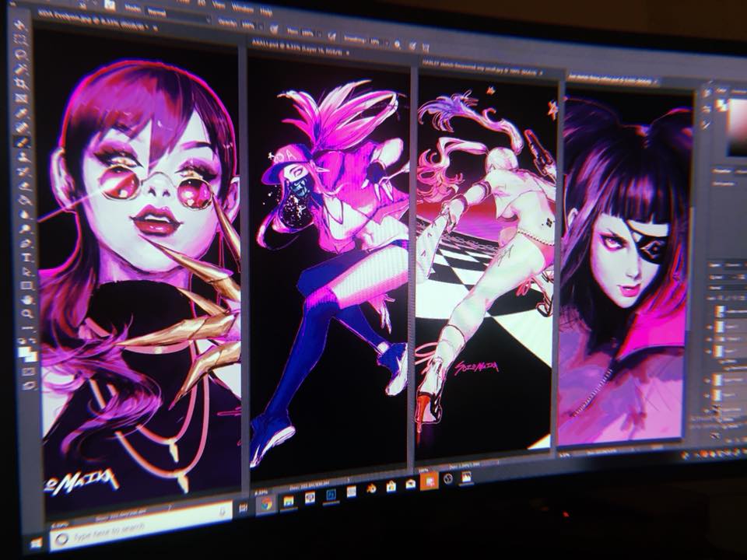747x560 pixels.
Task: Select the Dodge tool
Action: coord(26,229)
